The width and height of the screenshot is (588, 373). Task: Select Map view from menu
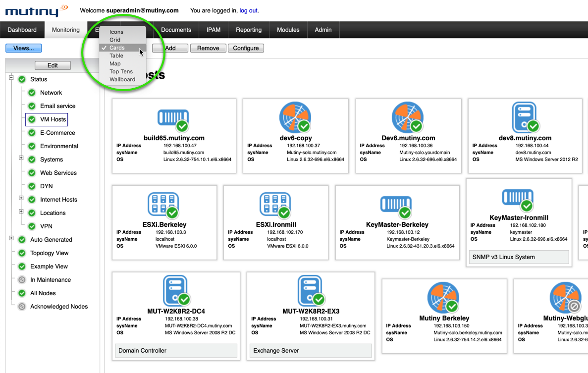point(123,64)
